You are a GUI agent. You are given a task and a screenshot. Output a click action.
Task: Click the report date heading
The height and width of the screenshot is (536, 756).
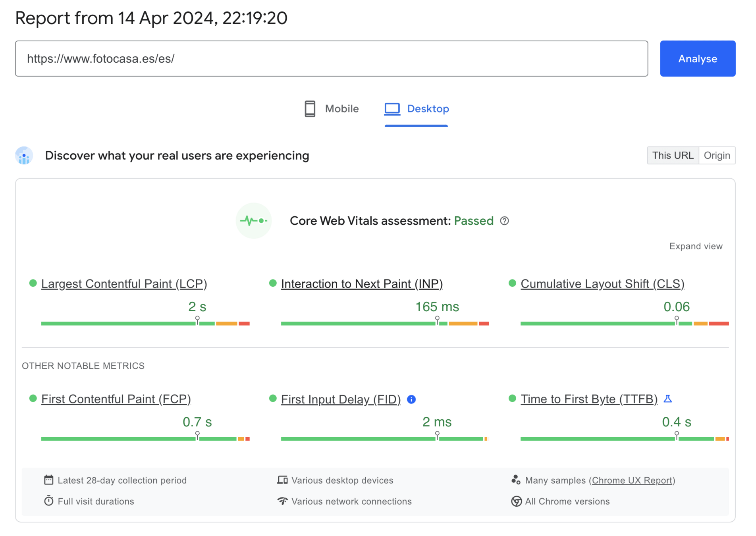coord(151,18)
